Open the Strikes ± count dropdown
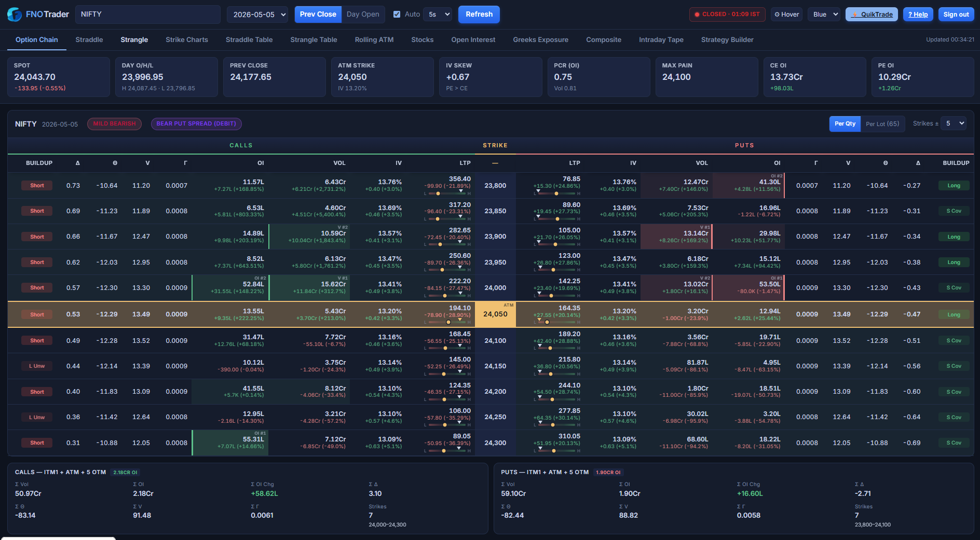The width and height of the screenshot is (980, 540). (x=954, y=123)
